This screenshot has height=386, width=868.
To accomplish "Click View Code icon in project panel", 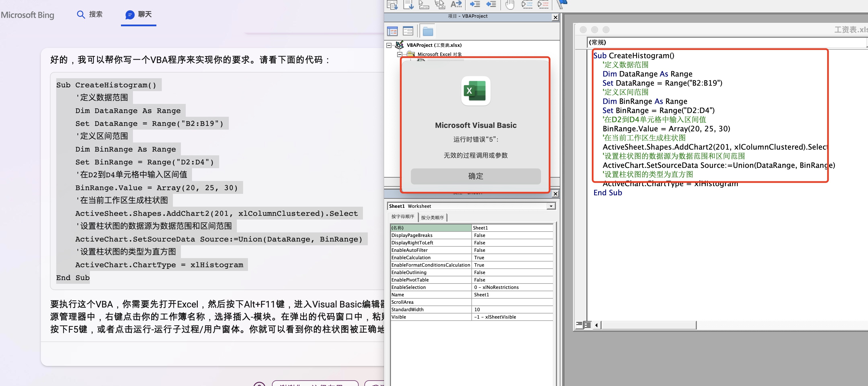I will [x=392, y=31].
